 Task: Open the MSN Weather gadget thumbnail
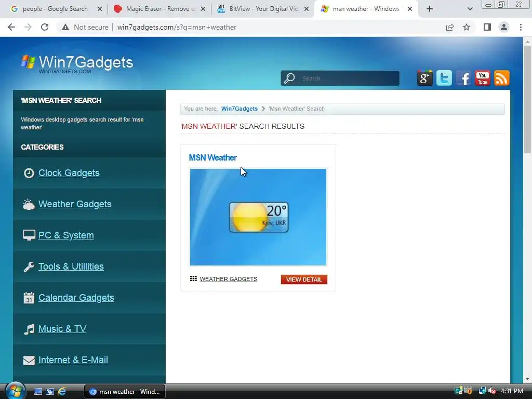coord(258,217)
